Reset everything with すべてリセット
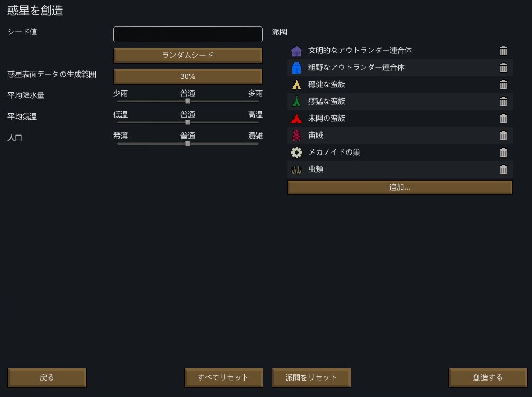This screenshot has height=397, width=532. click(x=223, y=377)
